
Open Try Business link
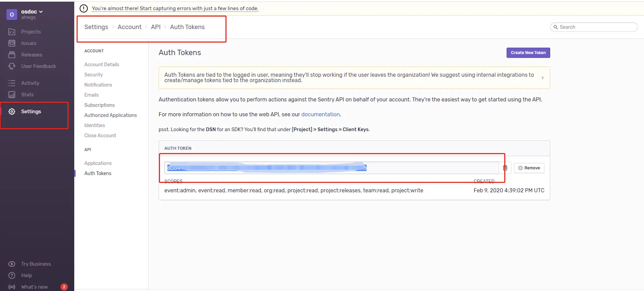click(36, 264)
